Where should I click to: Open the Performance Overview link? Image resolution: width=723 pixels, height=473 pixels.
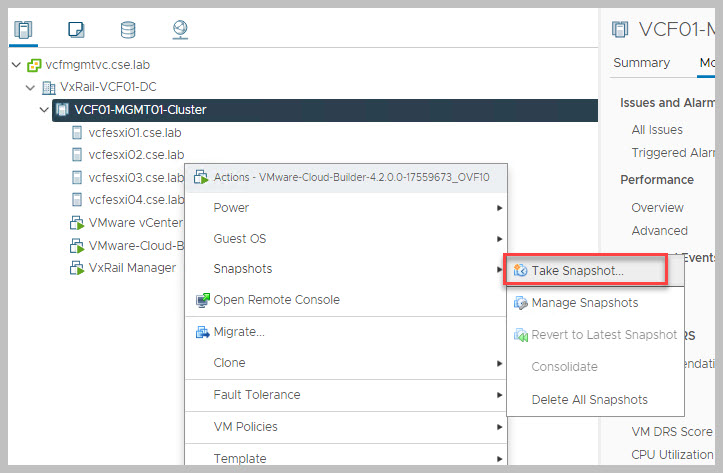point(658,208)
